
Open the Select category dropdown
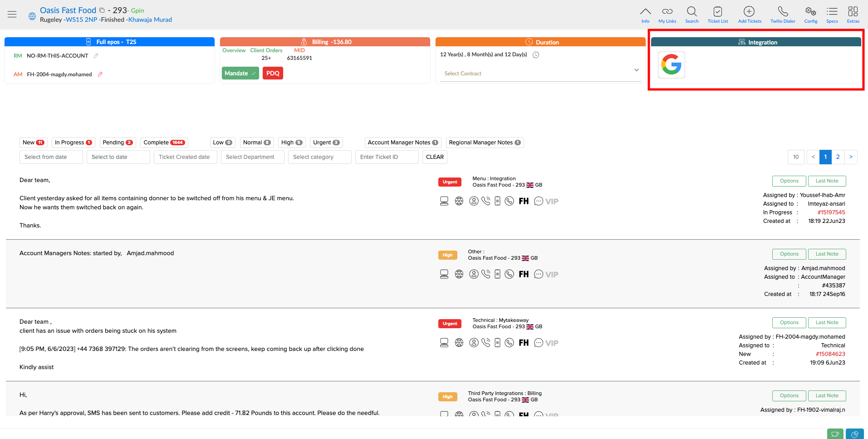(320, 157)
